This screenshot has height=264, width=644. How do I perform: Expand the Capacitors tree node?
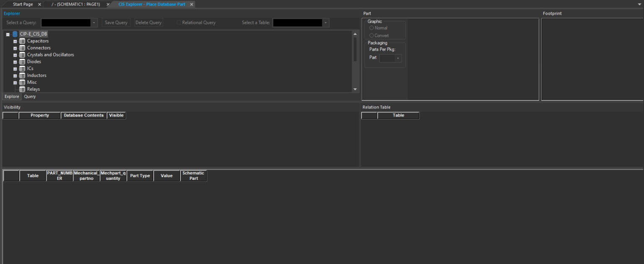point(15,41)
